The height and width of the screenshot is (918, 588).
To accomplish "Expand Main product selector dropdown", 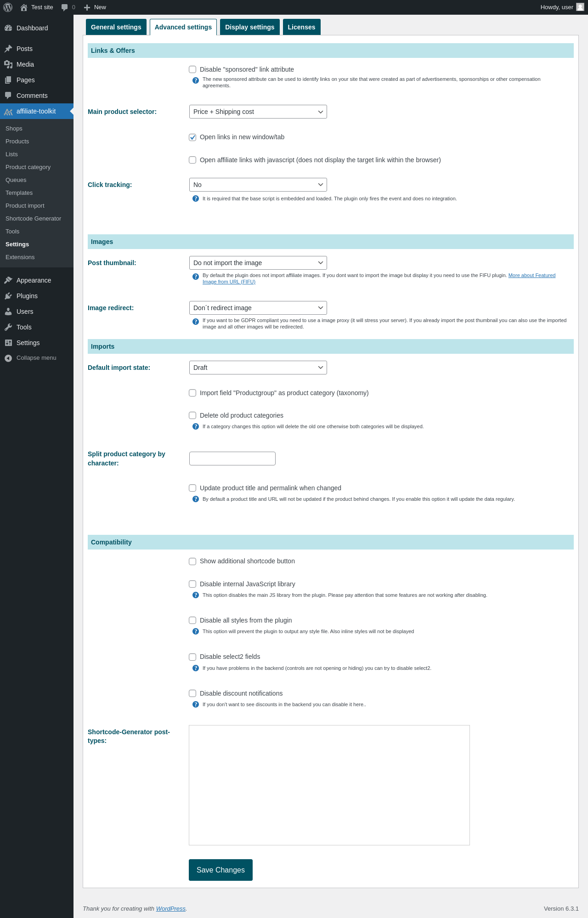I will [258, 112].
